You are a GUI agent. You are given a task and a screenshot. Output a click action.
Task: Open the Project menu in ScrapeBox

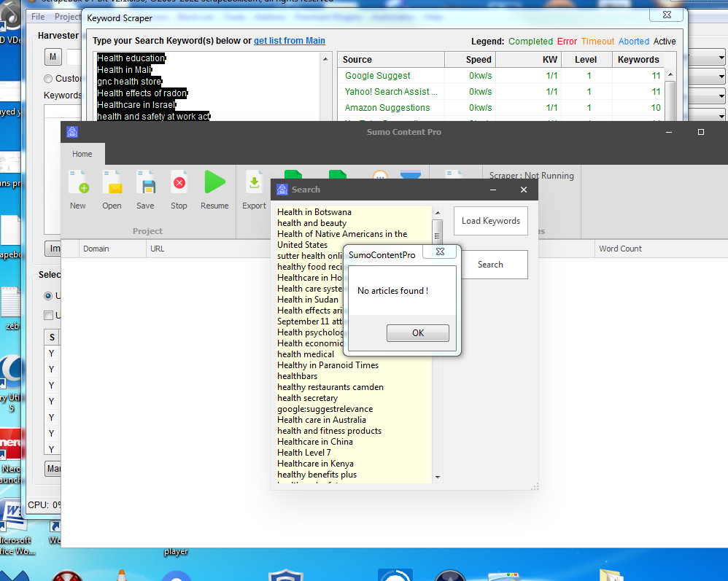68,17
